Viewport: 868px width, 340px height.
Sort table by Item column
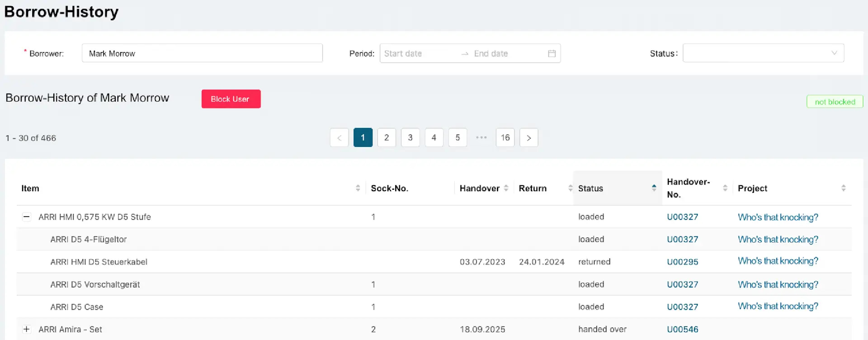[x=358, y=188]
